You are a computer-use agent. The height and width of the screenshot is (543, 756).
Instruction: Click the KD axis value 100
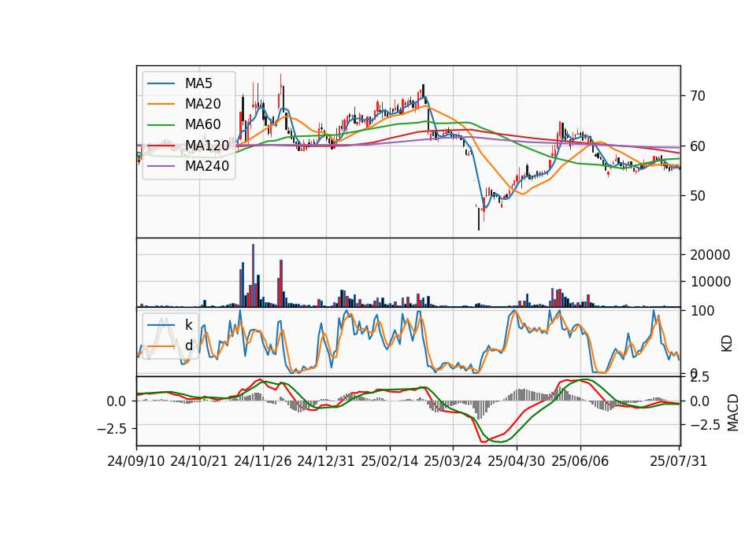click(x=702, y=311)
